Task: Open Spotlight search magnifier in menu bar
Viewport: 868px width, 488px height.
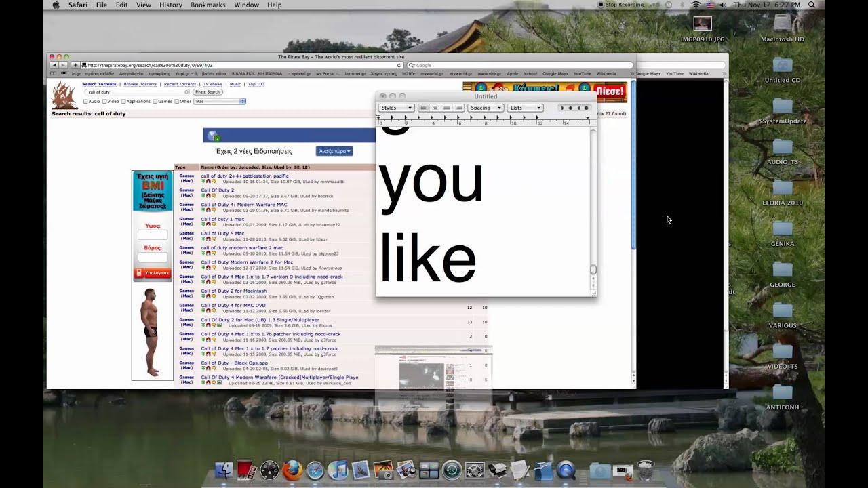Action: [812, 5]
